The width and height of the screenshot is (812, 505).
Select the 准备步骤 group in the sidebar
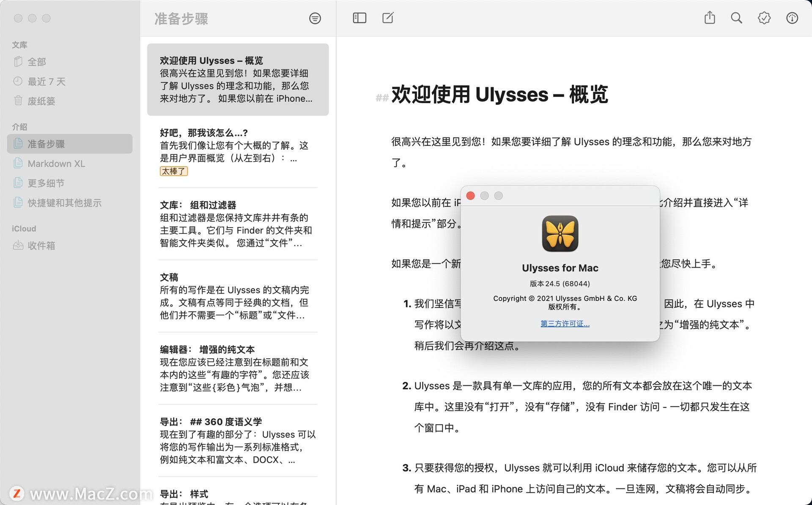point(70,144)
